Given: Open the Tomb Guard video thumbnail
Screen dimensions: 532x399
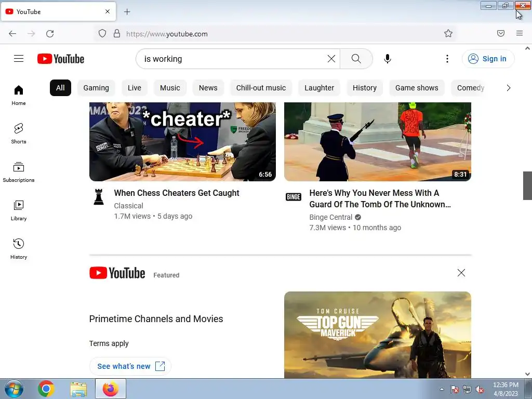Looking at the screenshot, I should click(x=378, y=142).
